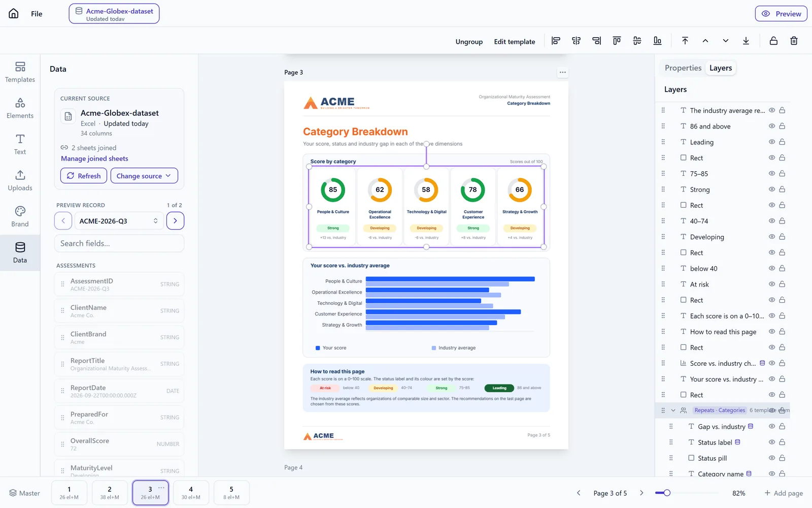The width and height of the screenshot is (812, 508).
Task: Bring selection to front
Action: [685, 41]
